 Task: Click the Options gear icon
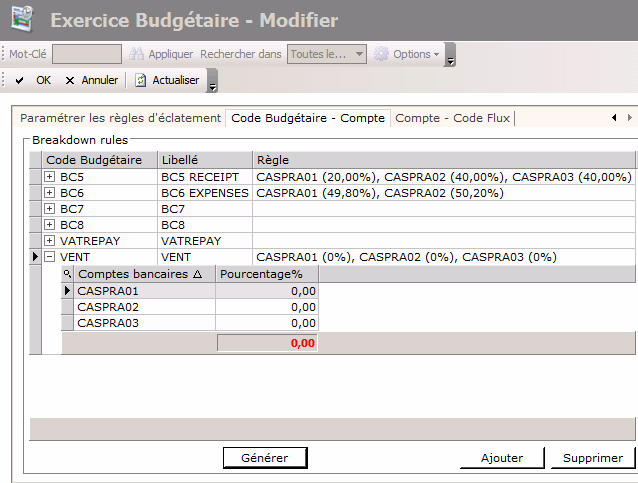[381, 54]
